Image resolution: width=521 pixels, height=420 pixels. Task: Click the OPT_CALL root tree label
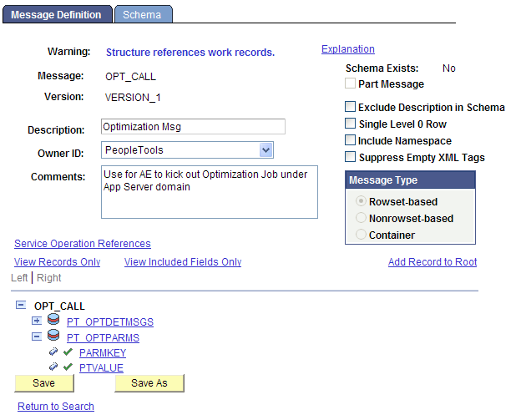[59, 306]
